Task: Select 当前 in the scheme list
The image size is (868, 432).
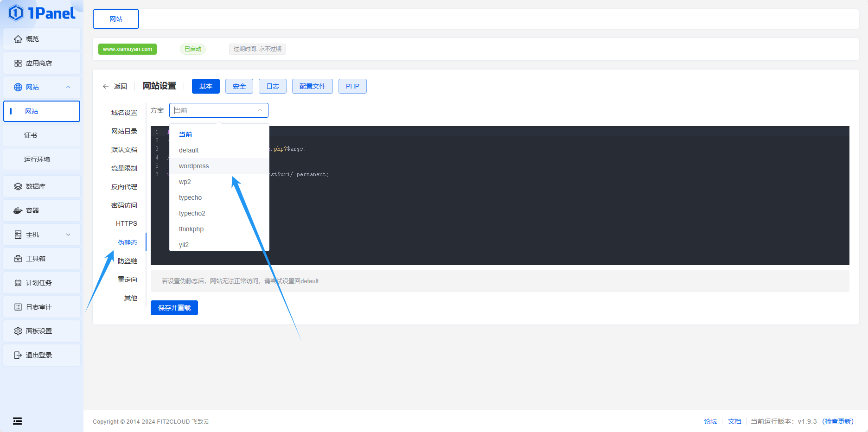Action: click(x=219, y=134)
